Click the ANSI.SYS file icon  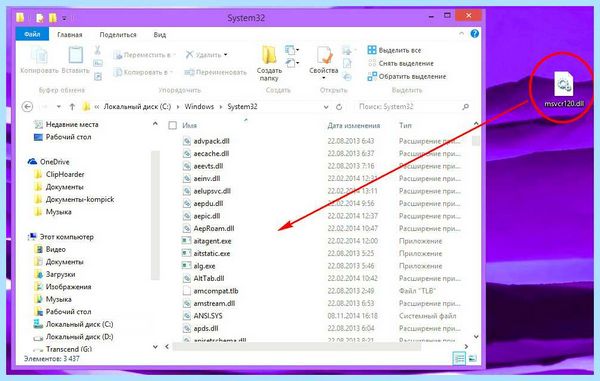pos(186,316)
